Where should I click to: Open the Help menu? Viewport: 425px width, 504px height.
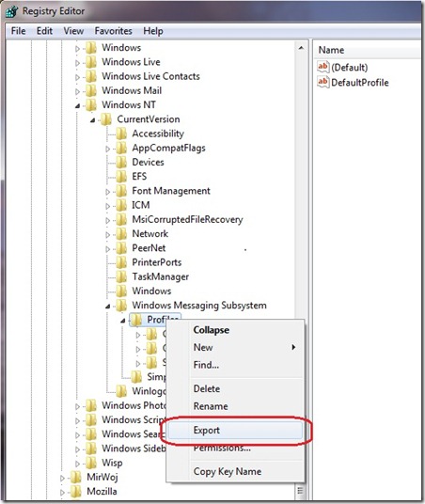click(153, 31)
